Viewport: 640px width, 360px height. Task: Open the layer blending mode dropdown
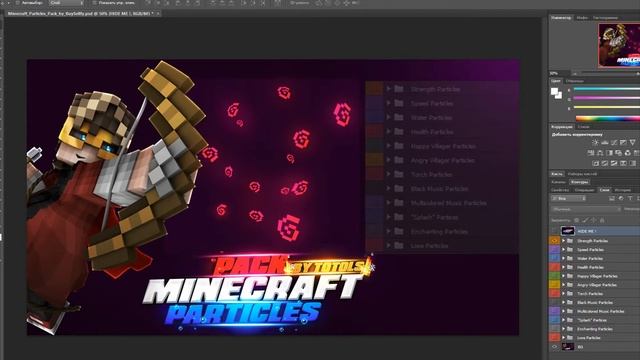point(586,209)
